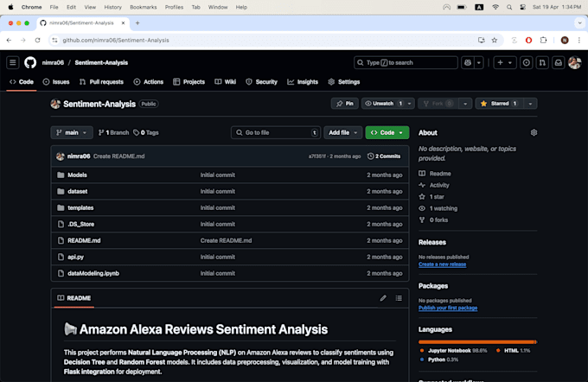The image size is (588, 382).
Task: View the 1 star stargazers link
Action: (431, 197)
